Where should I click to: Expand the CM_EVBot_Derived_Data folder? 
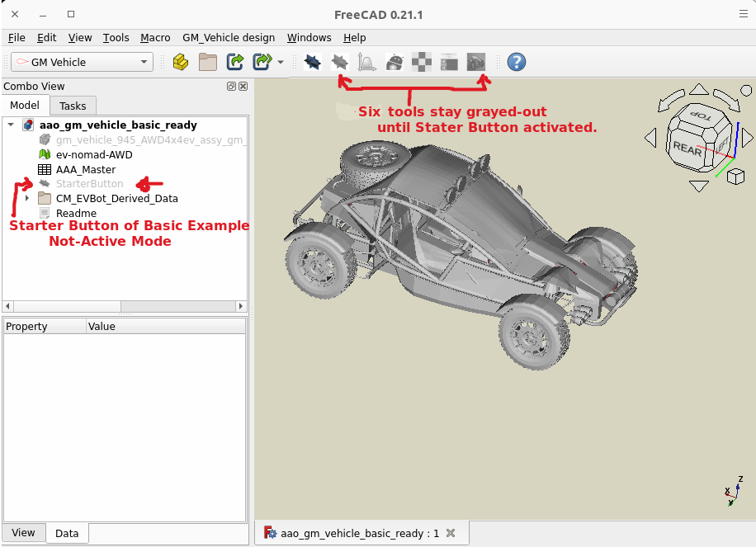(27, 198)
